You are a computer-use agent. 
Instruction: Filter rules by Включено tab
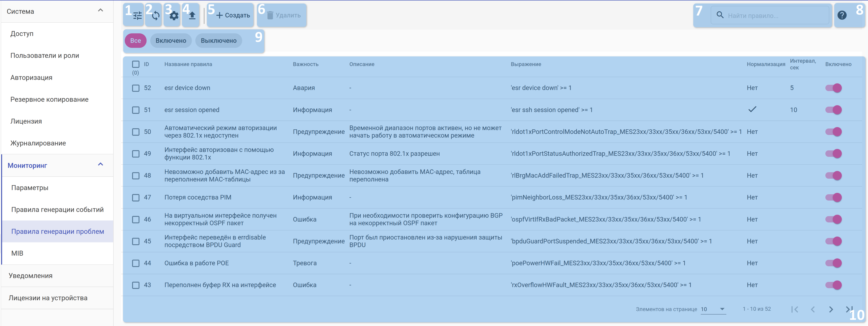[x=171, y=40]
